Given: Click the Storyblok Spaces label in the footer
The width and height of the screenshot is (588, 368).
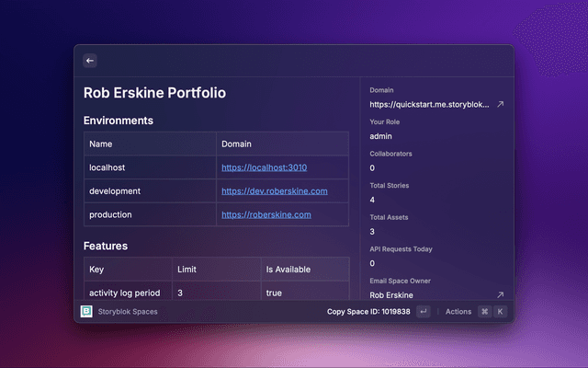Looking at the screenshot, I should (128, 312).
